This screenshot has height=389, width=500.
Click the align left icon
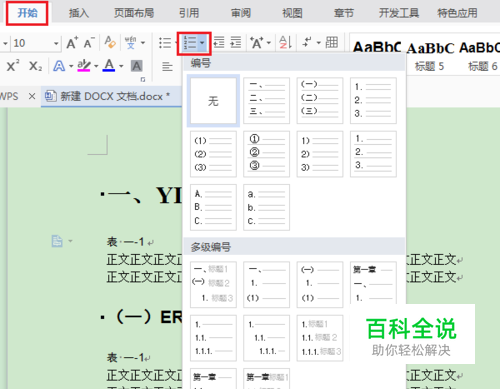[167, 67]
